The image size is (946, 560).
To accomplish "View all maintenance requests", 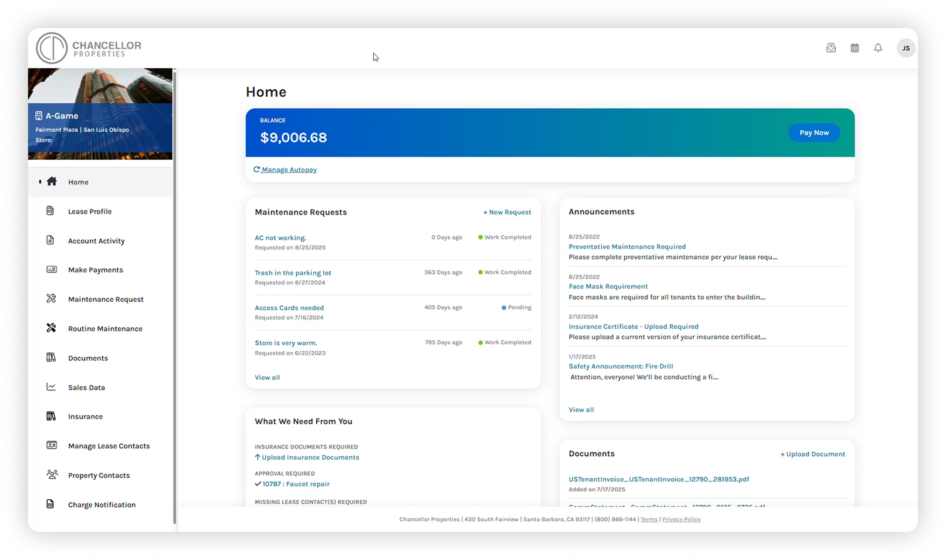I will click(x=267, y=377).
